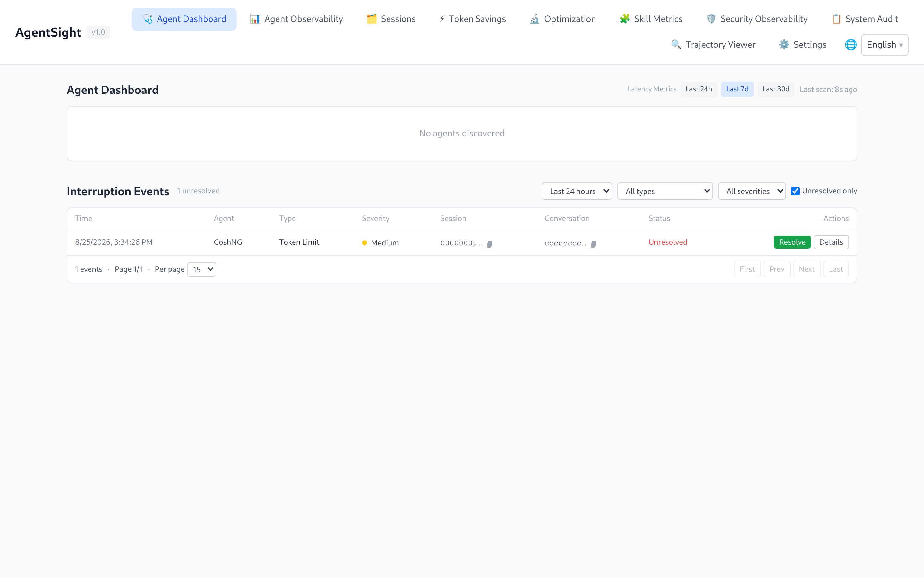Open the Trajectory Viewer page
This screenshot has width=924, height=578.
[x=713, y=45]
